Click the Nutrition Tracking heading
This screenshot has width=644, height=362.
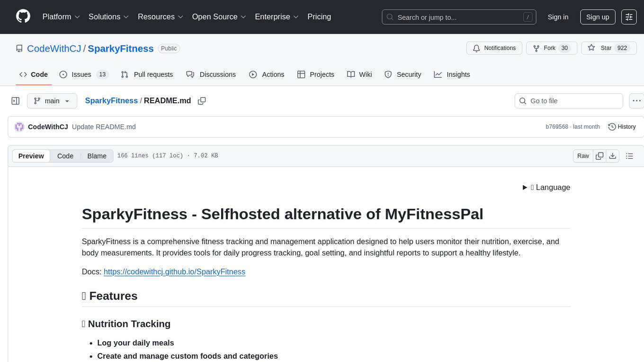[x=126, y=324]
